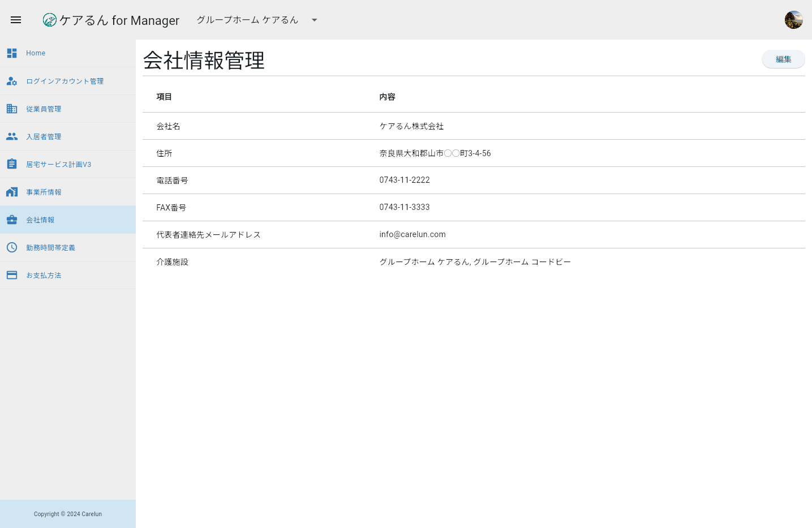Select the 会社情報 briefcase icon
Viewport: 812px width, 528px height.
[12, 219]
